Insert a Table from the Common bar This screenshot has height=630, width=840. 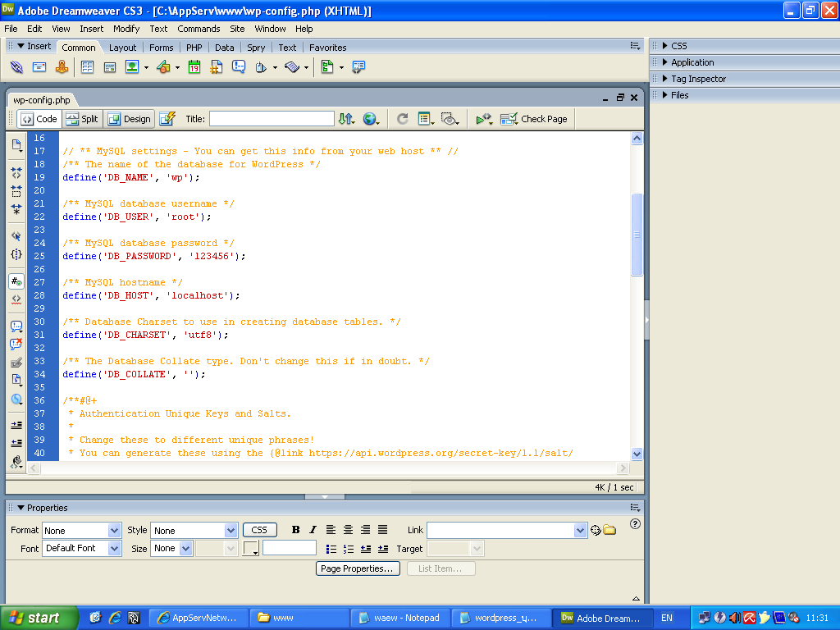click(x=87, y=67)
